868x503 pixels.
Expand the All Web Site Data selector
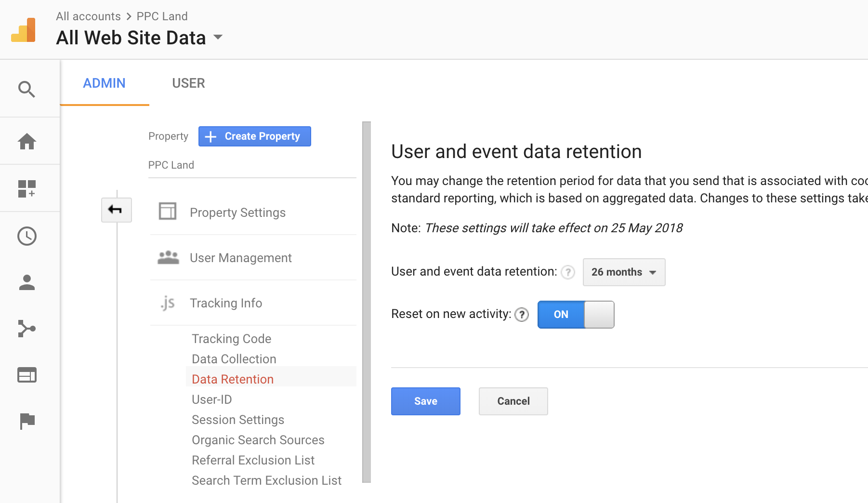[218, 38]
